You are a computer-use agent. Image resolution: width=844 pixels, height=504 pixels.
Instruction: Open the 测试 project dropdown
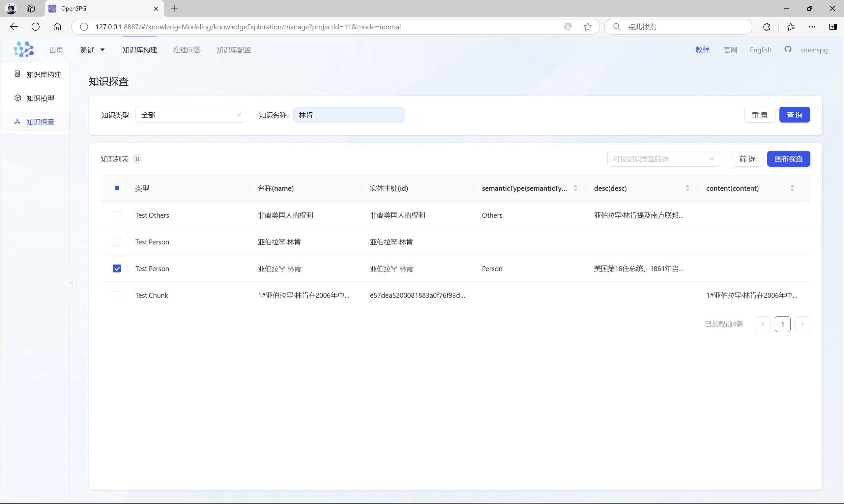pos(92,50)
